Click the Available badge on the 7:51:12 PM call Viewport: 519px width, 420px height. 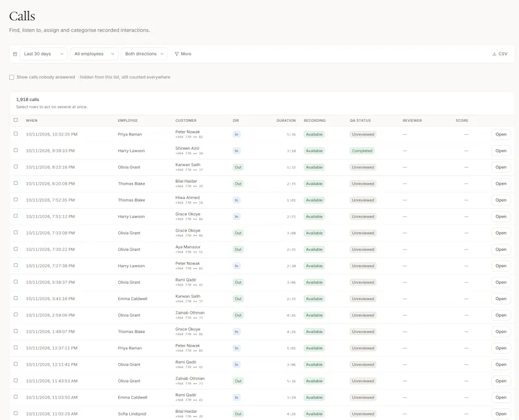[x=314, y=216]
